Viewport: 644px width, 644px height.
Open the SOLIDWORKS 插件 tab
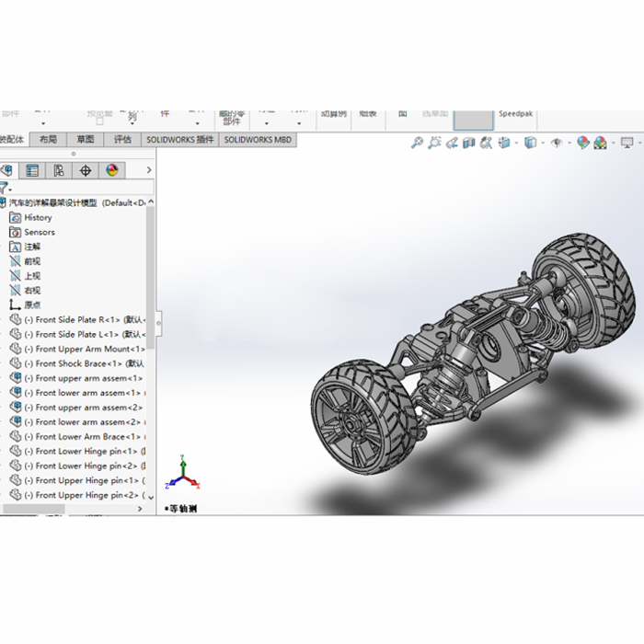tap(180, 140)
